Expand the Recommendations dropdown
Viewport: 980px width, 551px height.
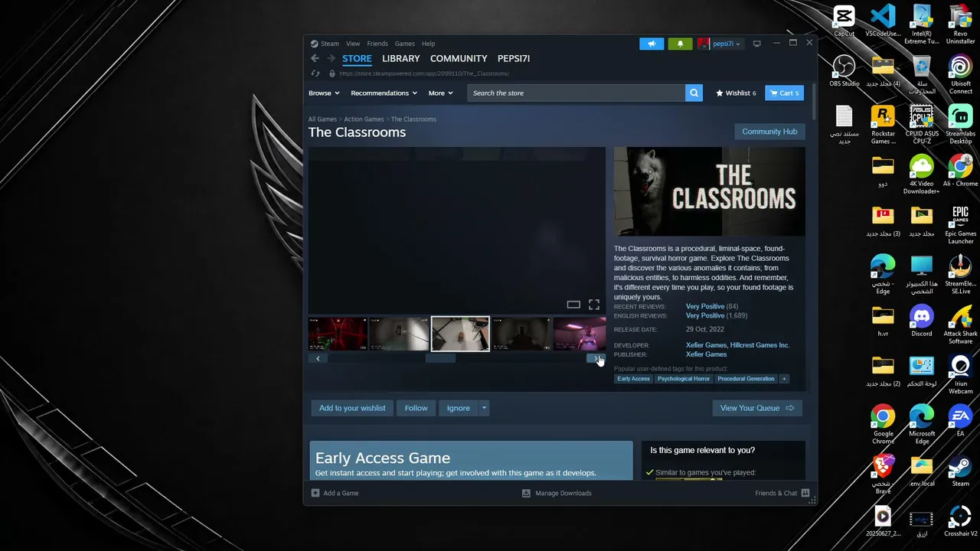(x=384, y=93)
